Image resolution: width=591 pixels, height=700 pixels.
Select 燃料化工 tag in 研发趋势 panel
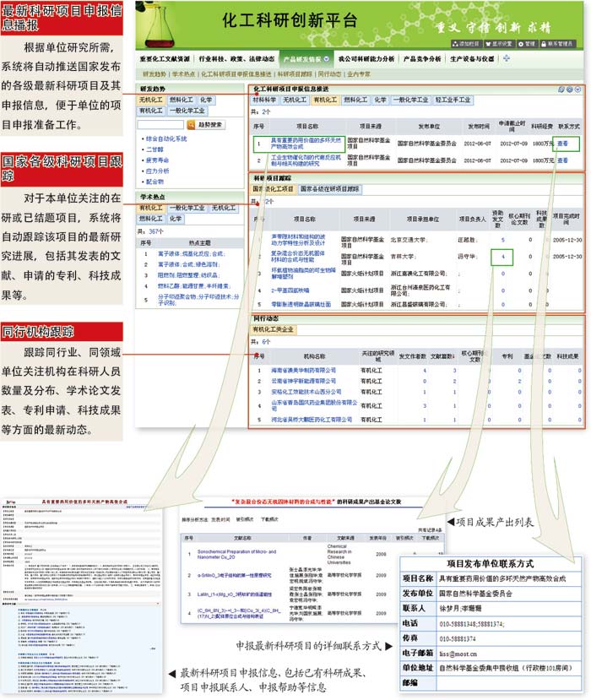[181, 100]
